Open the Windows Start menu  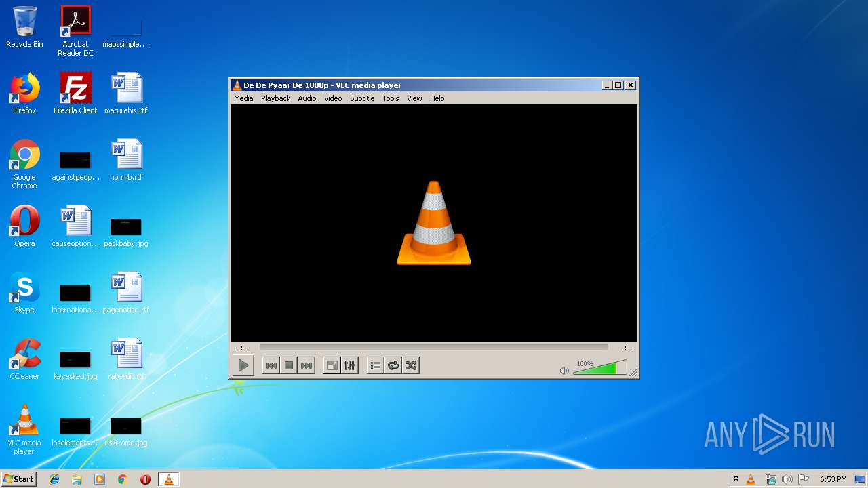pyautogui.click(x=18, y=479)
